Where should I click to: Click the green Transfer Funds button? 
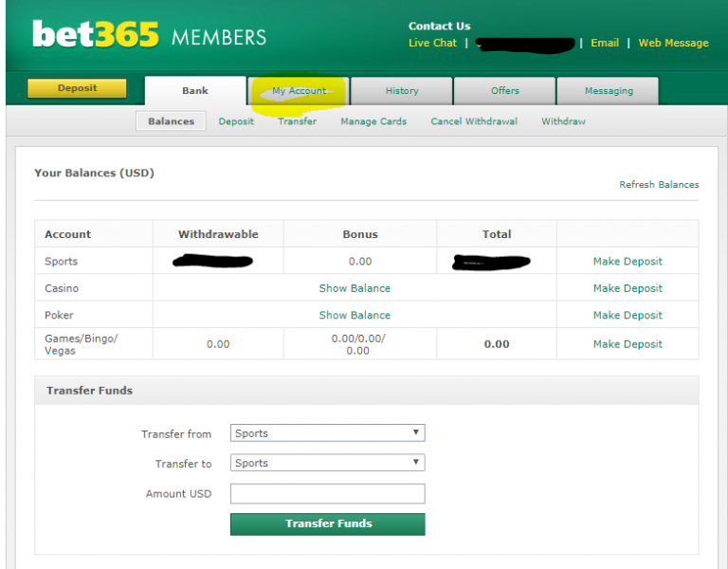[x=327, y=523]
